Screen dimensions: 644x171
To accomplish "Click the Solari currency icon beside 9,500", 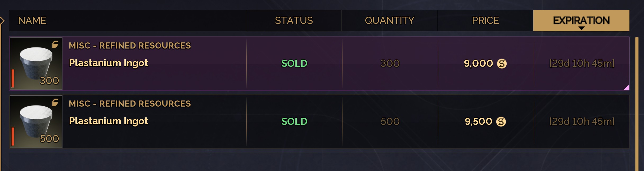I will tap(501, 122).
